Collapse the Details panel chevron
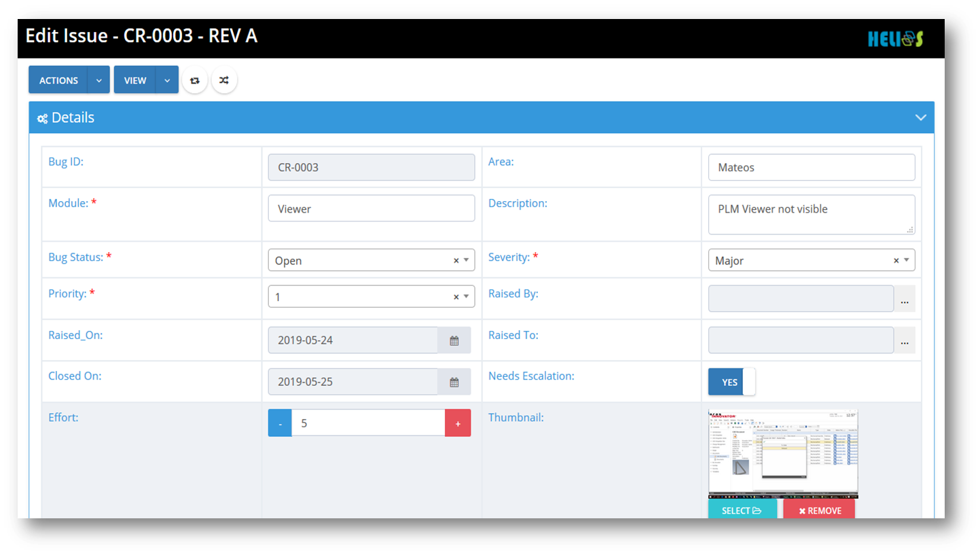This screenshot has height=555, width=980. (920, 118)
